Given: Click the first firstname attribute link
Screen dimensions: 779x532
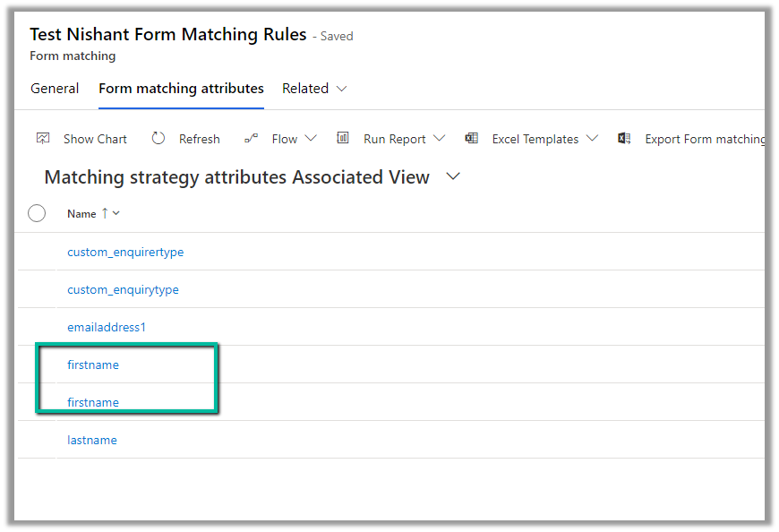Looking at the screenshot, I should click(x=93, y=365).
